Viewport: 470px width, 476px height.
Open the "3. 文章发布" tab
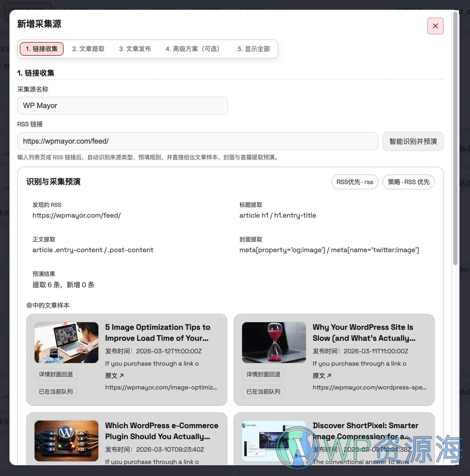pos(135,49)
